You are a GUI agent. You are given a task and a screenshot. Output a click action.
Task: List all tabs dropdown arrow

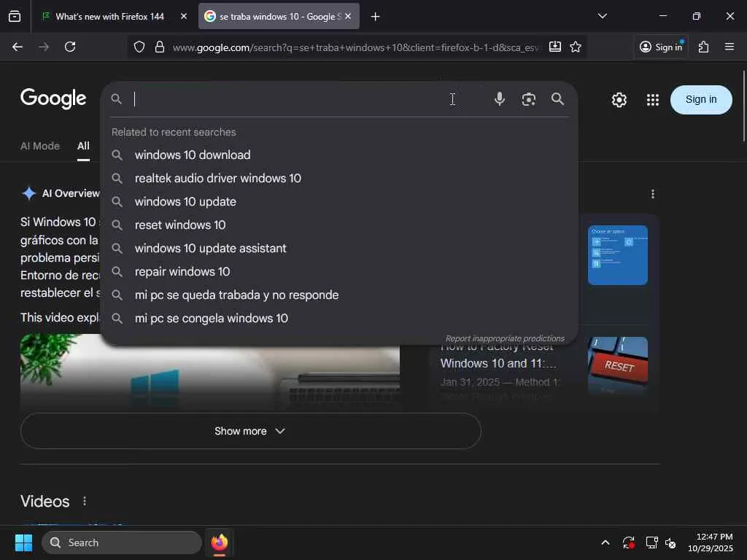point(602,16)
